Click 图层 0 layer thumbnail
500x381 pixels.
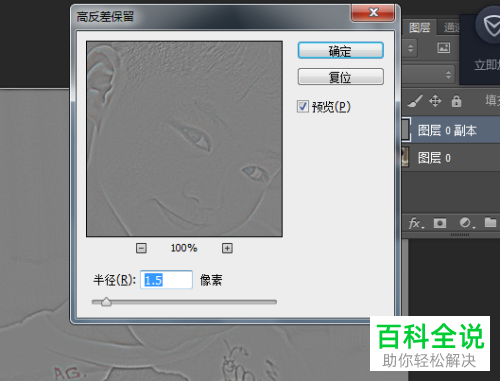click(x=406, y=157)
